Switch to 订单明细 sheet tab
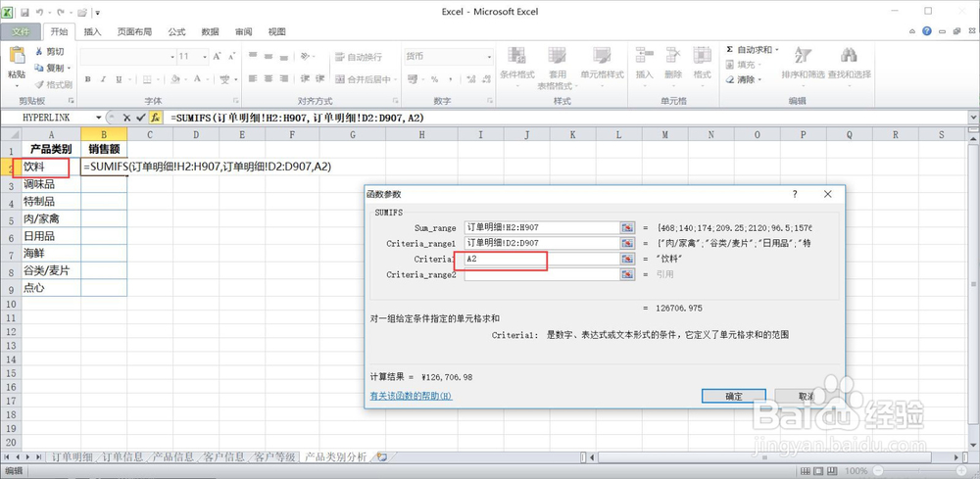This screenshot has width=980, height=479. coord(73,456)
